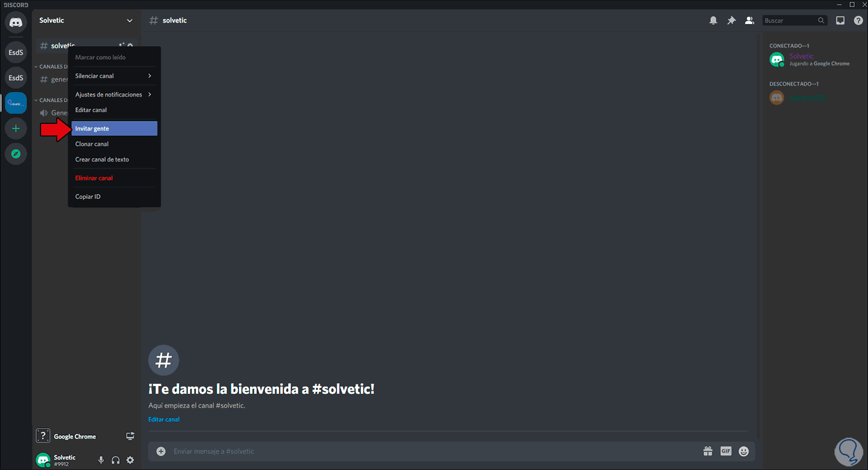Open Discord home direct messages icon
The height and width of the screenshot is (470, 868).
(16, 23)
